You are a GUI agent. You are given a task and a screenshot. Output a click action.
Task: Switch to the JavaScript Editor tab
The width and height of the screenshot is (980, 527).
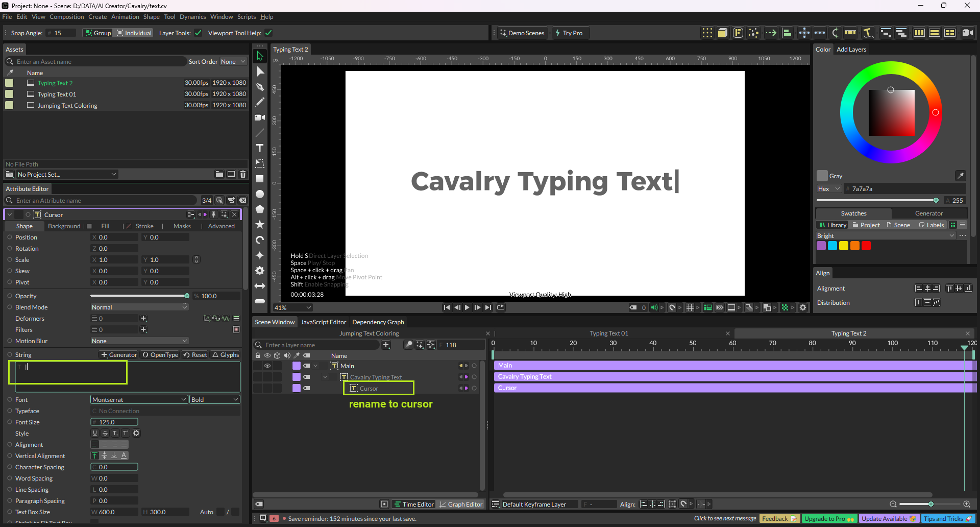pyautogui.click(x=323, y=322)
